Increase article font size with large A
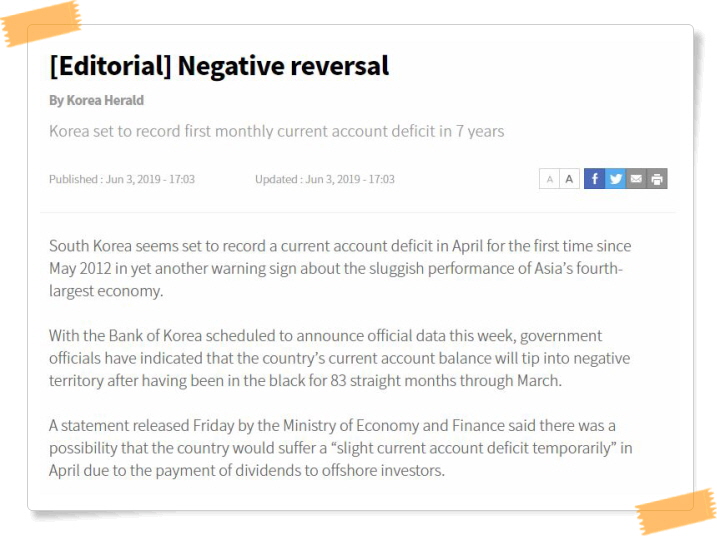 [569, 179]
